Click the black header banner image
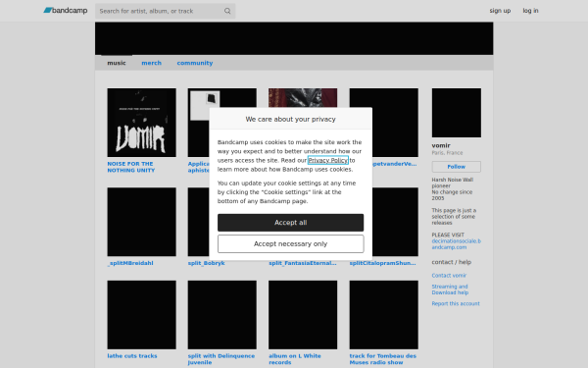This screenshot has height=368, width=588. (x=294, y=38)
